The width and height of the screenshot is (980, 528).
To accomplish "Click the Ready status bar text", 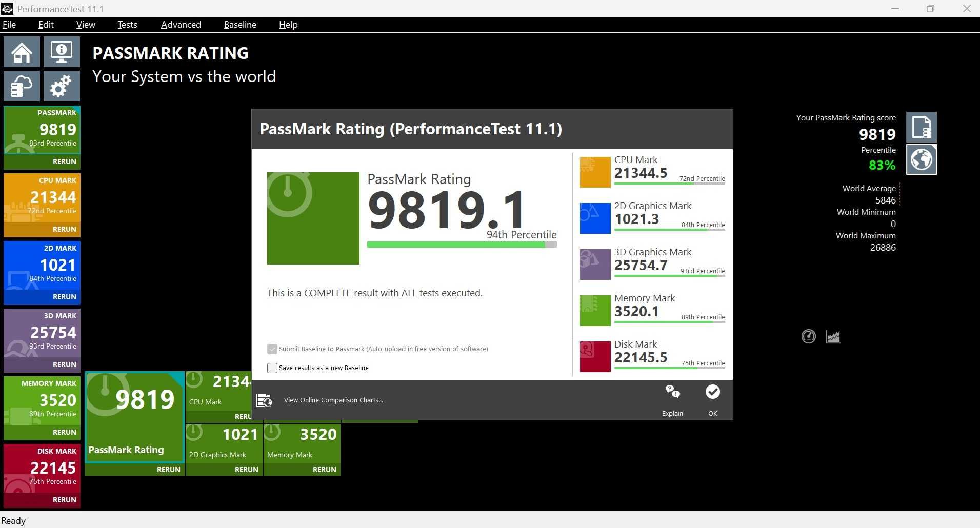I will (13, 521).
